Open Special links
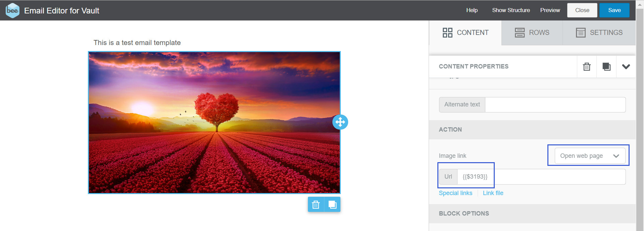Viewport: 644px width, 231px height. [x=455, y=193]
